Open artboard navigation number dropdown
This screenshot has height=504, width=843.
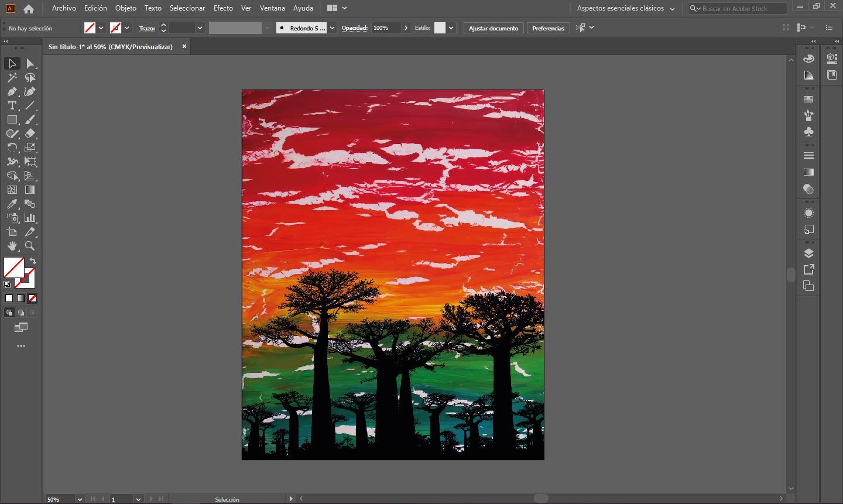[x=138, y=499]
